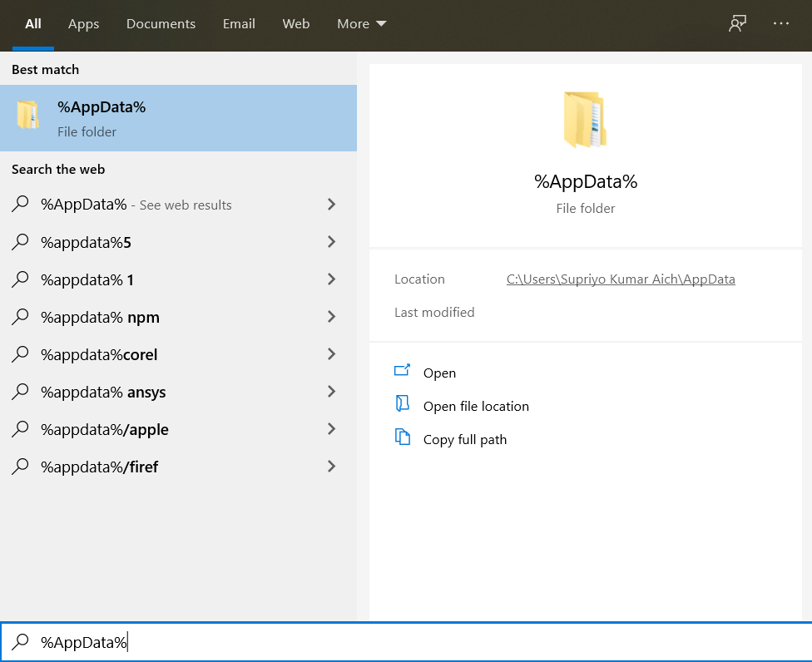Click the search icon beside %appdata% 1
This screenshot has height=662, width=812.
[x=20, y=279]
